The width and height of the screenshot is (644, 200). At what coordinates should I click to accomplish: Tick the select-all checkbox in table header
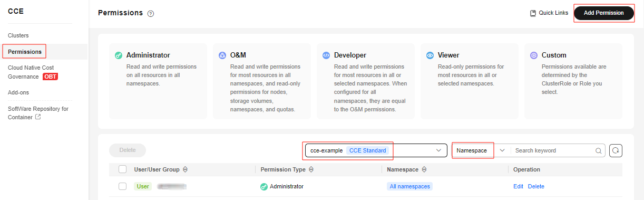point(123,169)
